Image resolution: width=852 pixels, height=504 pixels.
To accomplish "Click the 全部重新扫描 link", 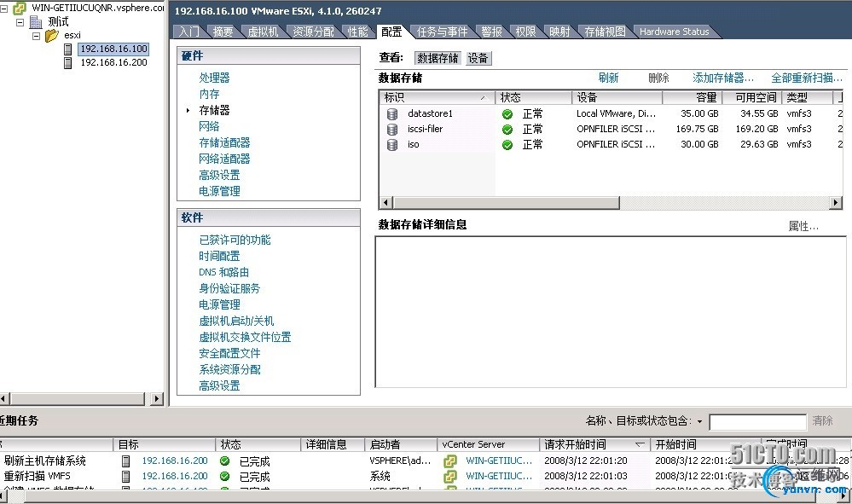I will tap(807, 78).
